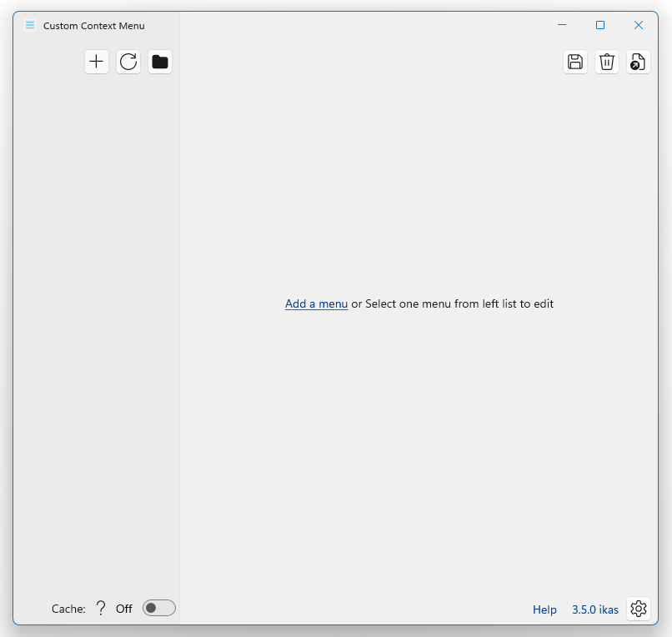The image size is (672, 637).
Task: Click the '3.5.0 ikas' version link
Action: point(594,609)
